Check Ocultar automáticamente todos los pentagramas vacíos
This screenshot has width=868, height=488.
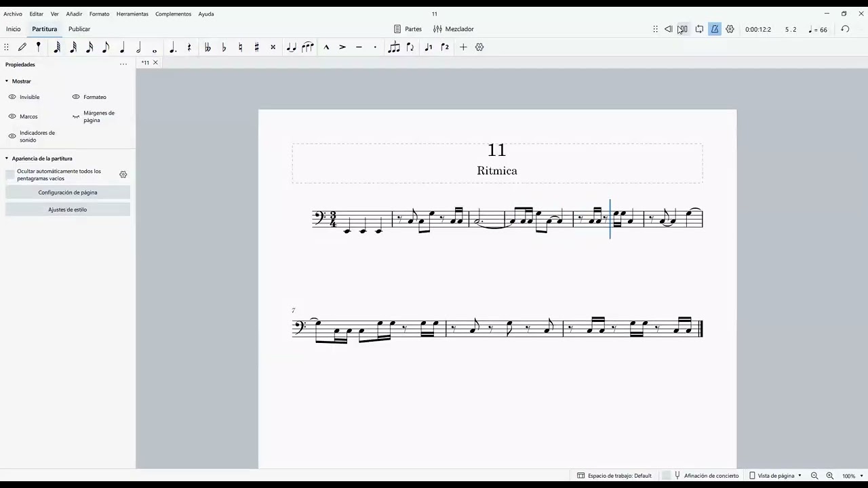(x=10, y=175)
